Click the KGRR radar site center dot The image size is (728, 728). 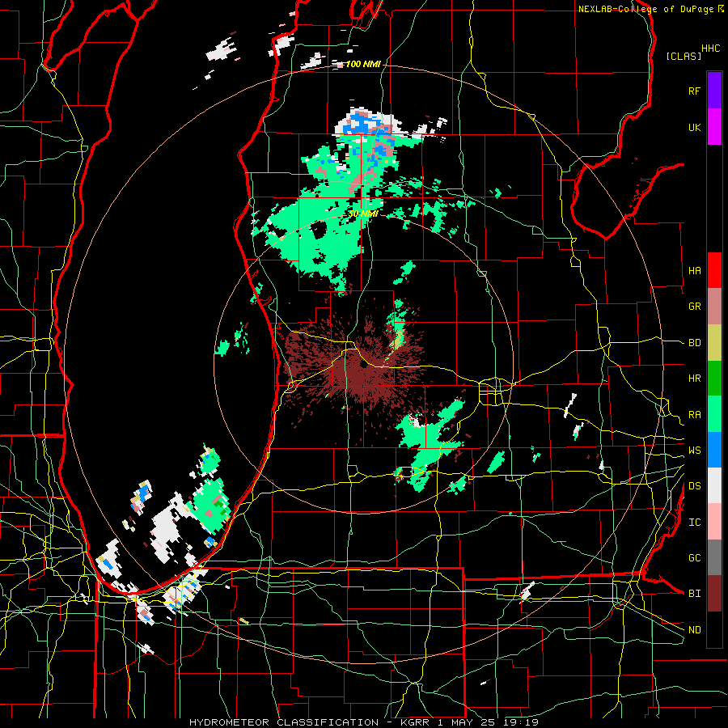(x=363, y=365)
